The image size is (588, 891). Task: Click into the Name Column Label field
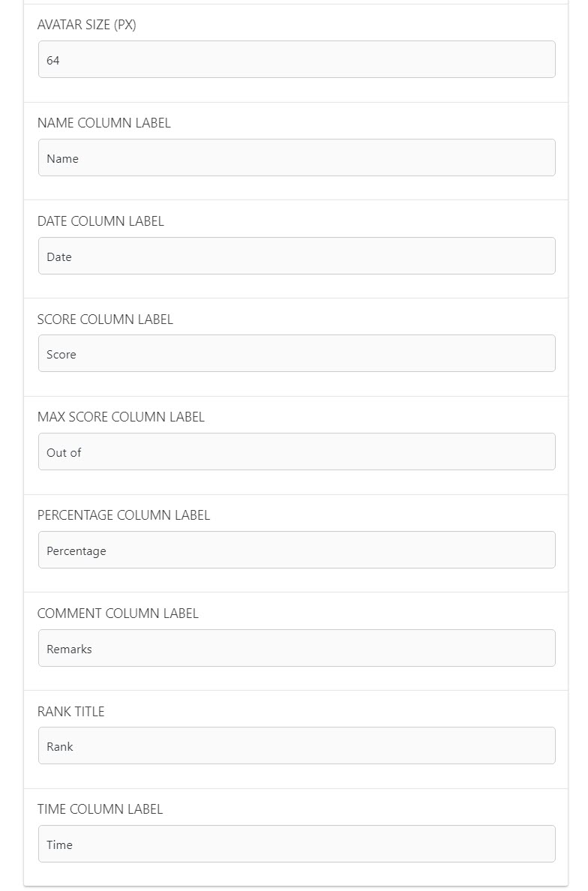[296, 157]
